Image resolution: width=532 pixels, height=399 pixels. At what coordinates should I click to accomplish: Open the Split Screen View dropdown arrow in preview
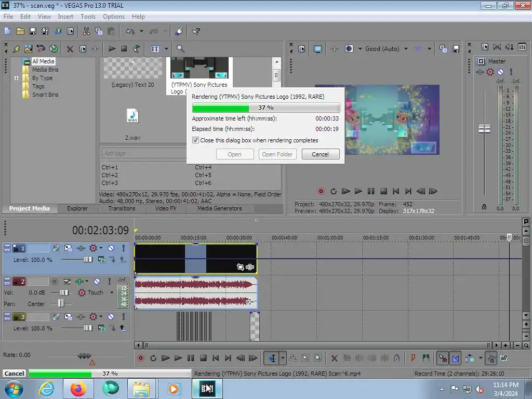click(x=360, y=49)
